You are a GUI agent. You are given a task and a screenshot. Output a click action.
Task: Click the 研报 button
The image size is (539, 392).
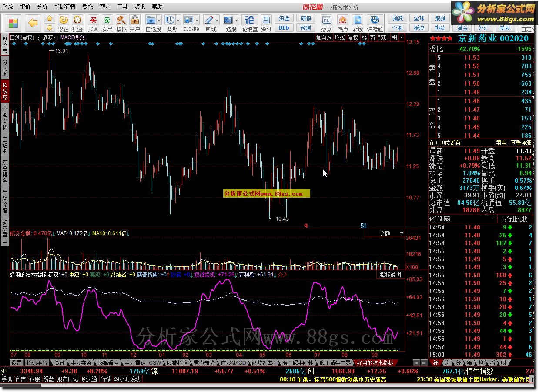[x=306, y=18]
